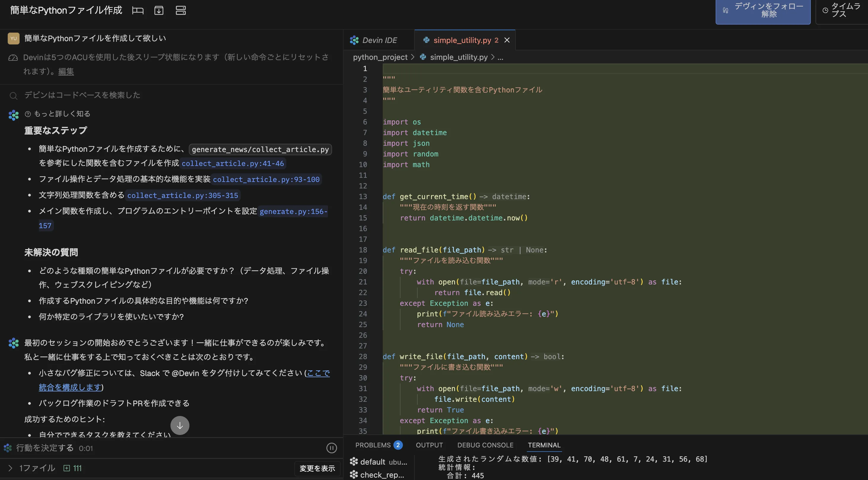Click the 編集 link for ACU limit

[x=66, y=71]
